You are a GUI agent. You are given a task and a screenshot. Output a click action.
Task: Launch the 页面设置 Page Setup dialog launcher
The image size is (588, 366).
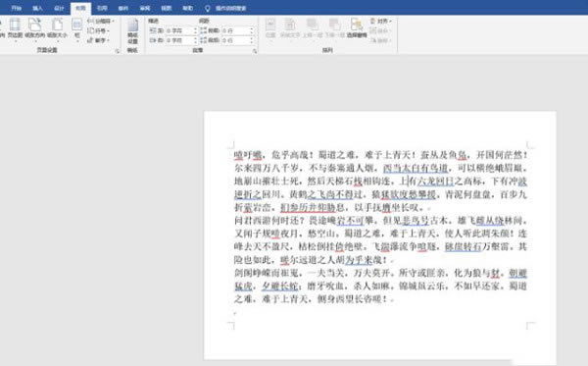(x=118, y=51)
